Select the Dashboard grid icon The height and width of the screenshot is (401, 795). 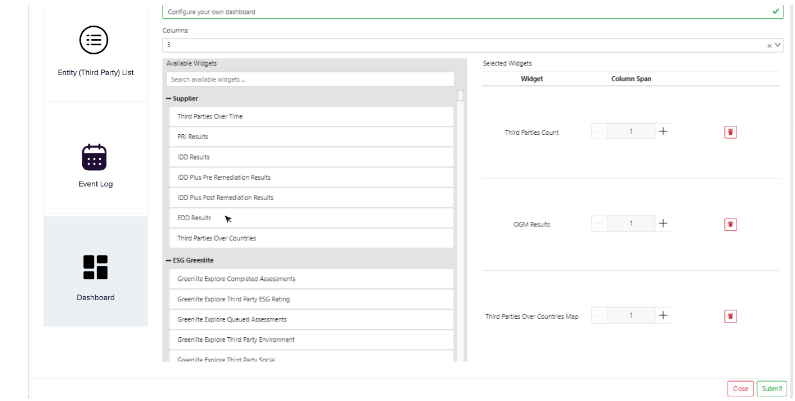(95, 266)
